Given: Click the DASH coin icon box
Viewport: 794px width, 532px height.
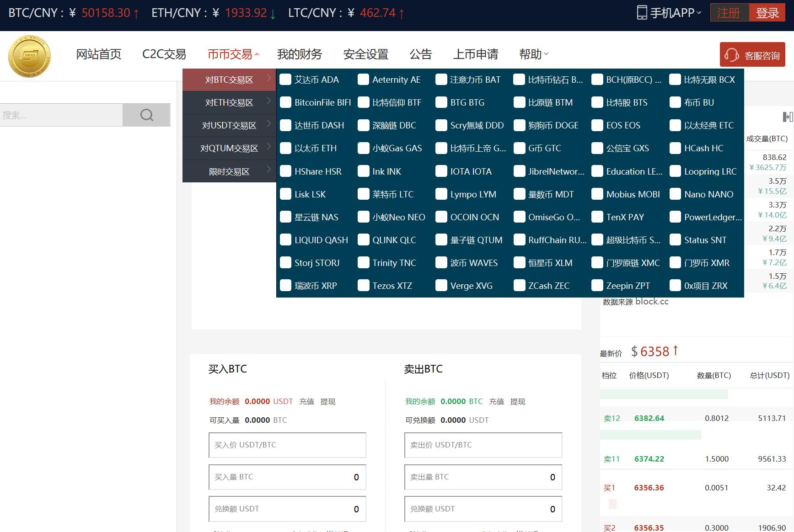Looking at the screenshot, I should pos(285,125).
